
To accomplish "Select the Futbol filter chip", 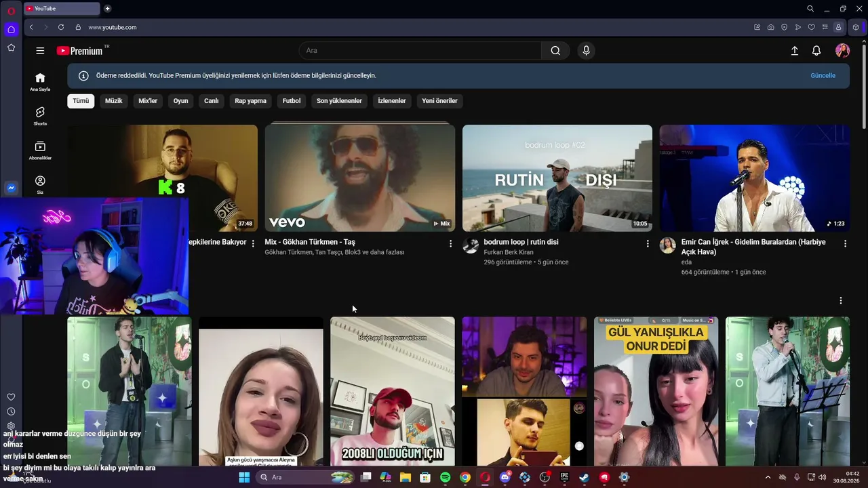I will (292, 101).
